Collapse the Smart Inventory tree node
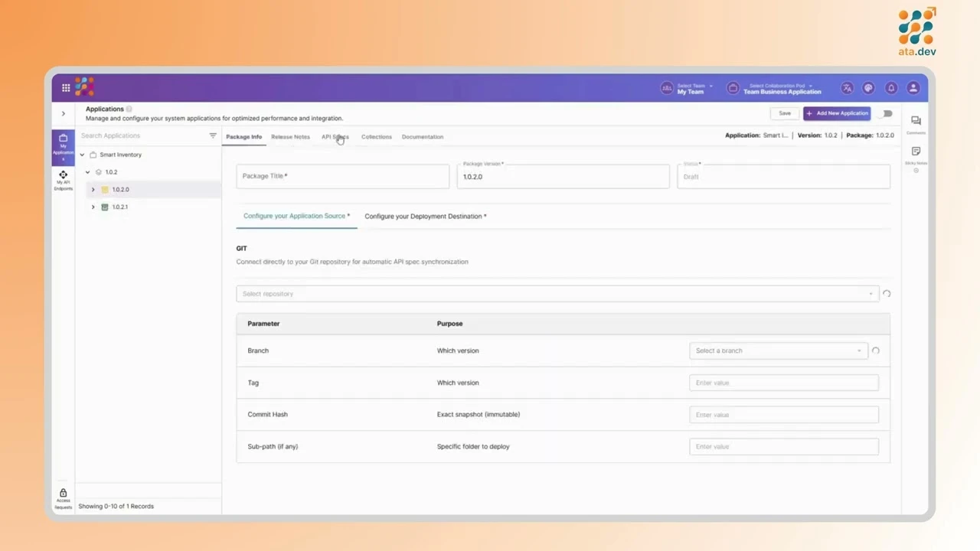This screenshot has height=551, width=980. 82,155
